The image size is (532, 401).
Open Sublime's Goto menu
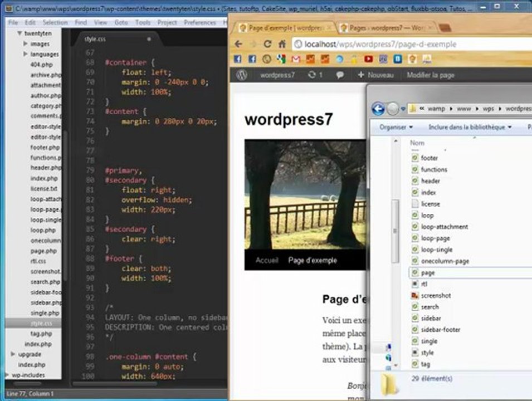click(x=121, y=22)
